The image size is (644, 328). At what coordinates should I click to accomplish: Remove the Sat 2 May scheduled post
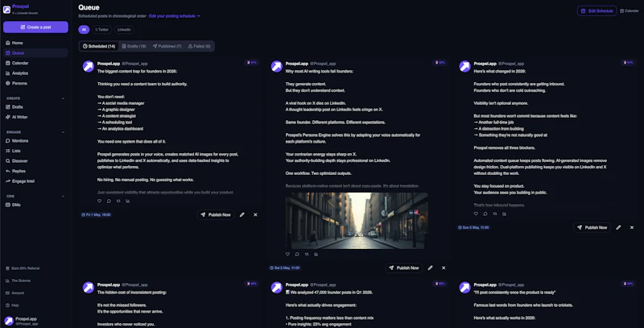coord(444,268)
